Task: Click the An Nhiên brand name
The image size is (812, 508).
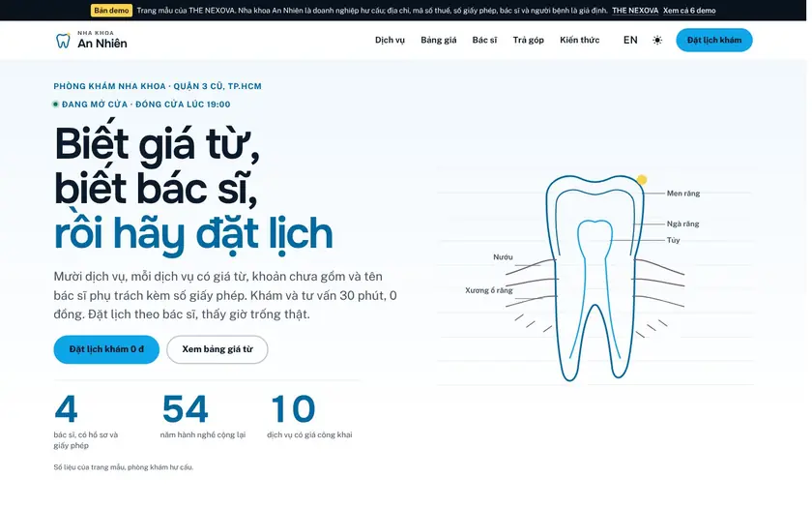Action: pyautogui.click(x=102, y=44)
